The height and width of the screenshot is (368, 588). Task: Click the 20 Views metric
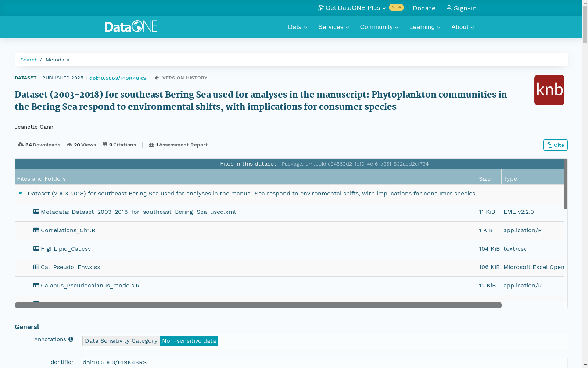coord(81,145)
